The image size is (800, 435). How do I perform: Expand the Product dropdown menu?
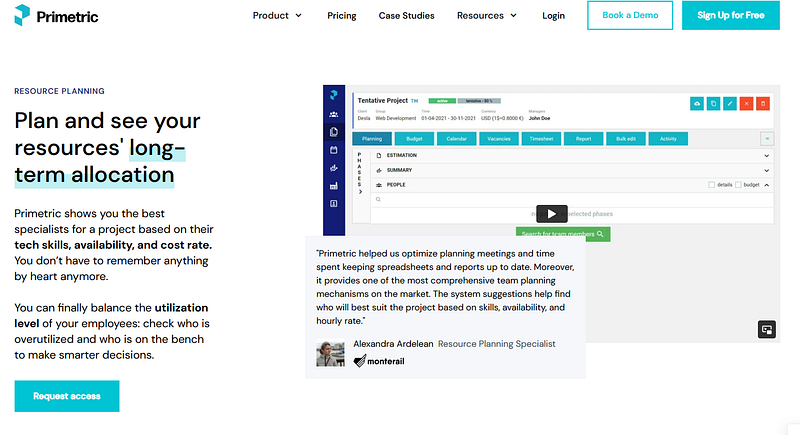(277, 16)
